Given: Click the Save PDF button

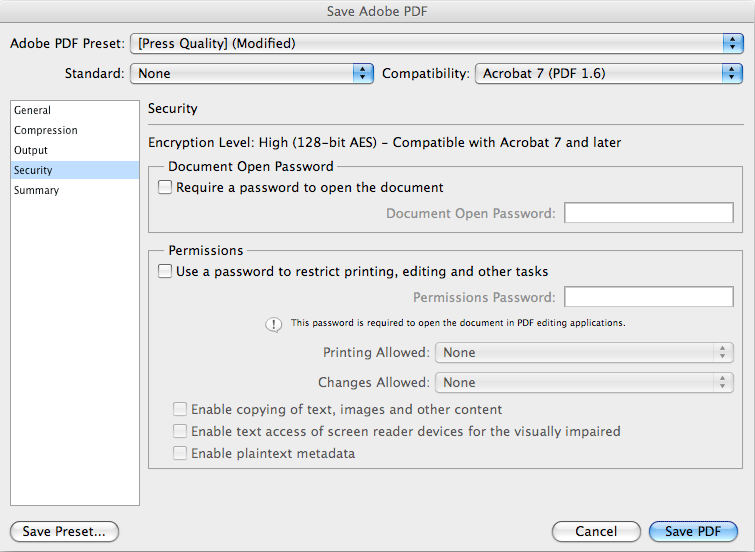Looking at the screenshot, I should pyautogui.click(x=693, y=531).
